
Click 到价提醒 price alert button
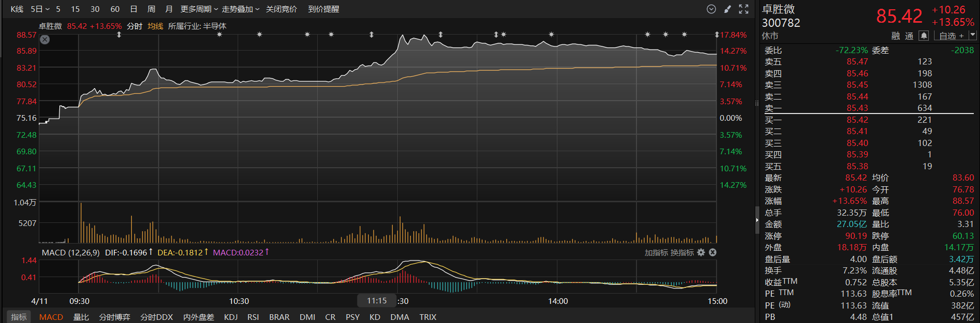click(323, 9)
